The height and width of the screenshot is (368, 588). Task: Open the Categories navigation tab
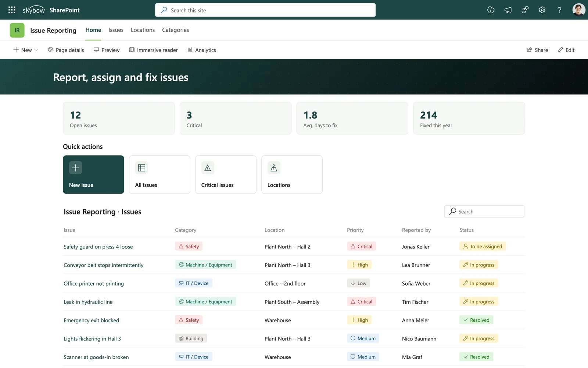[x=175, y=30]
